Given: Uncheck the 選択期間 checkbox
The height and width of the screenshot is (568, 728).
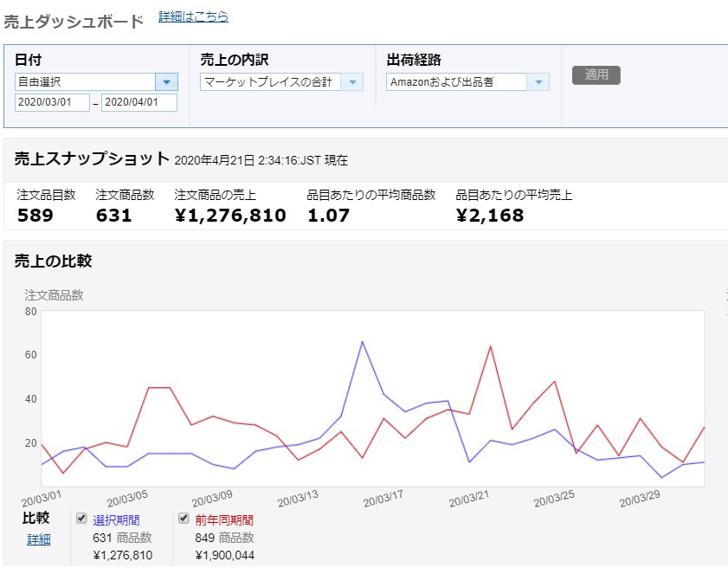Looking at the screenshot, I should coord(82,519).
